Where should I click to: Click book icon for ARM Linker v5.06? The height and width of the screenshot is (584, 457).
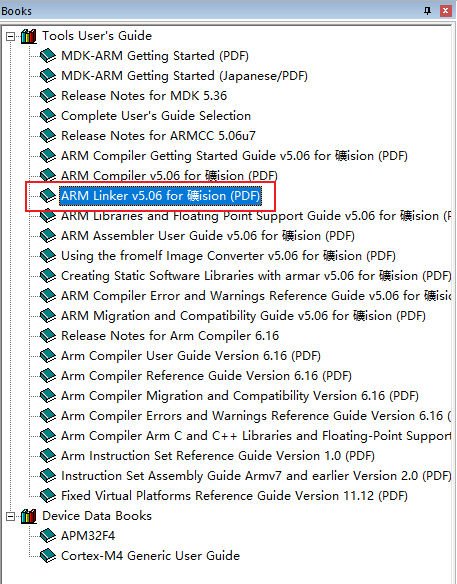coord(48,196)
